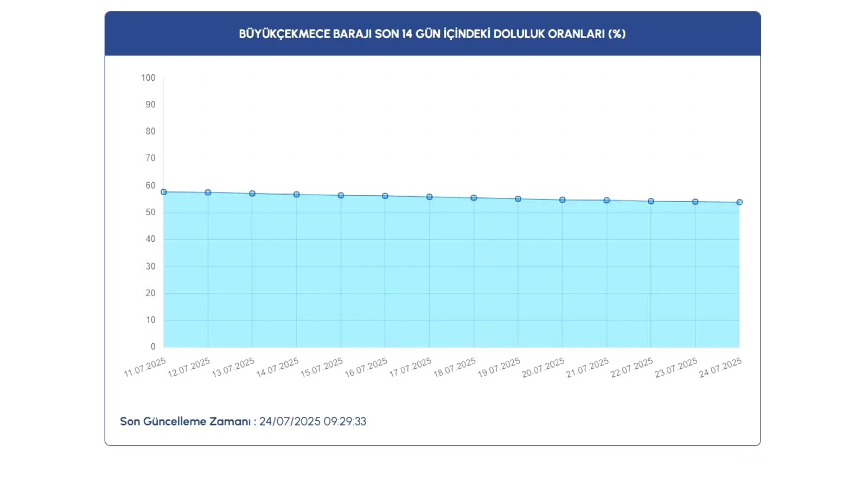Click the 100 y-axis value label
868x488 pixels.
tap(148, 78)
